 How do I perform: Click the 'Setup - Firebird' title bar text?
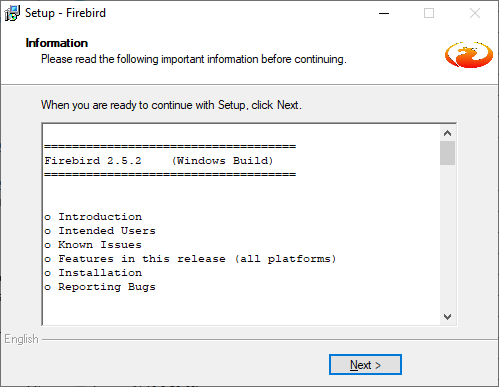pyautogui.click(x=65, y=13)
